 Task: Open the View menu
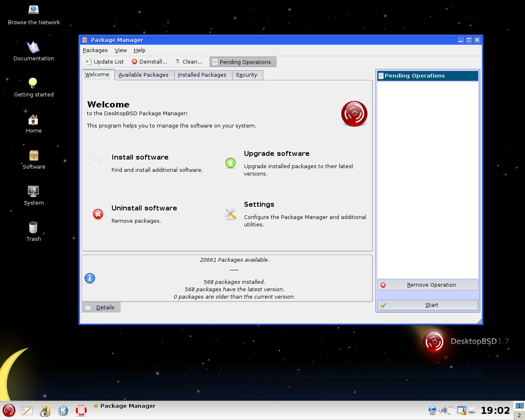coord(121,50)
